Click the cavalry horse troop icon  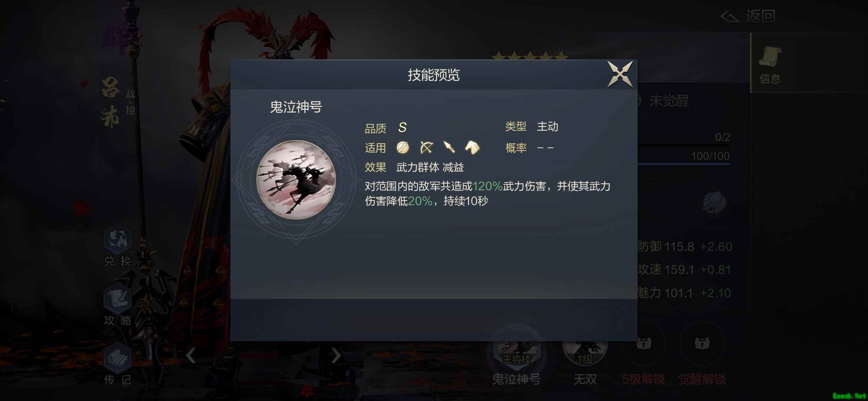[x=472, y=147]
